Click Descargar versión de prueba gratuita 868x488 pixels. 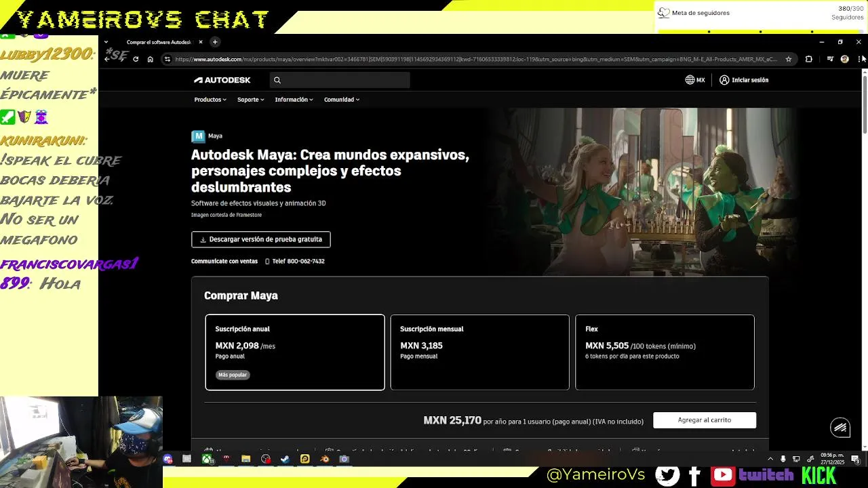261,239
